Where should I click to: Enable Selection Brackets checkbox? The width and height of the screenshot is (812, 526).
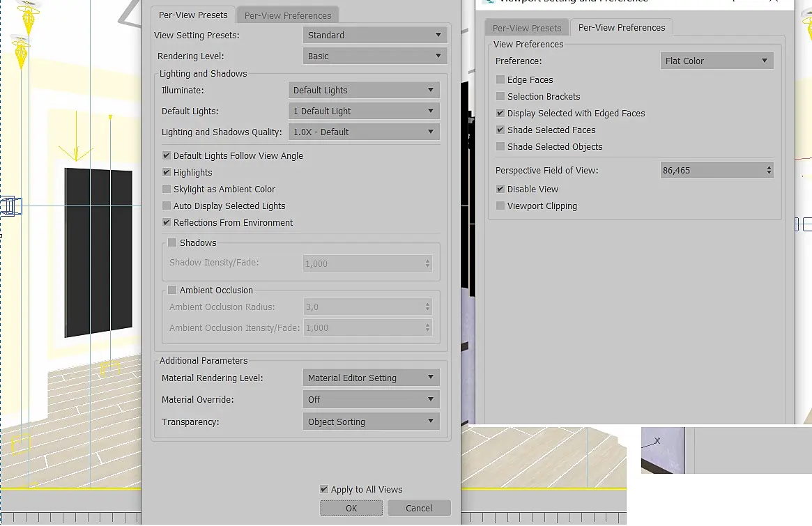[x=500, y=95]
